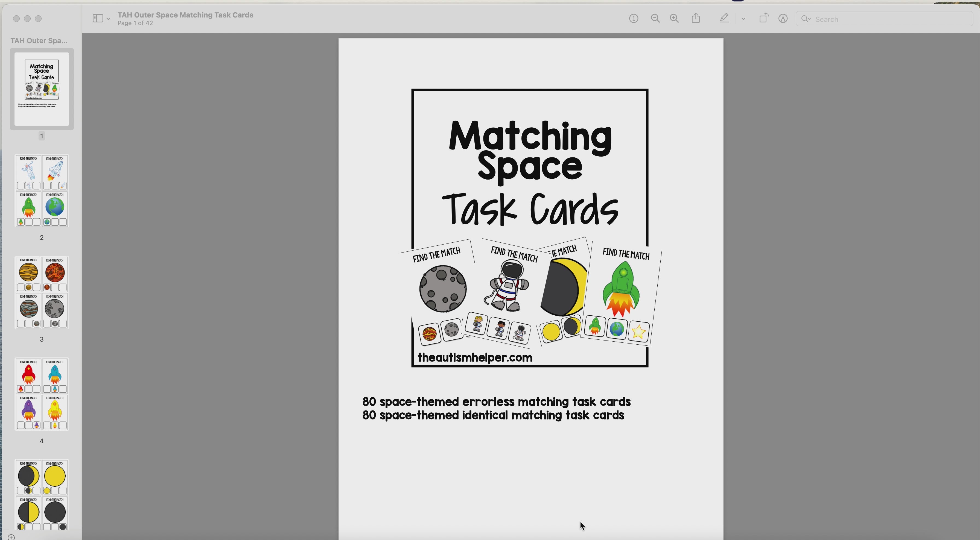
Task: Toggle the sidebar view
Action: [98, 18]
